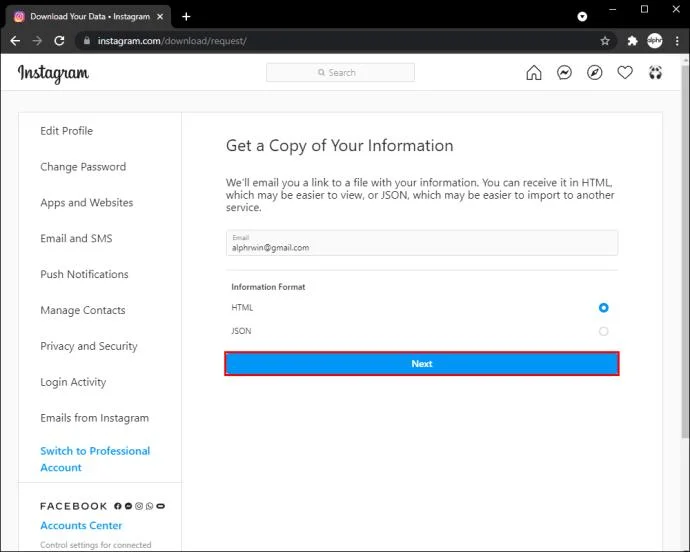Viewport: 690px width, 552px height.
Task: Open the browser extensions puzzle icon
Action: pyautogui.click(x=632, y=41)
